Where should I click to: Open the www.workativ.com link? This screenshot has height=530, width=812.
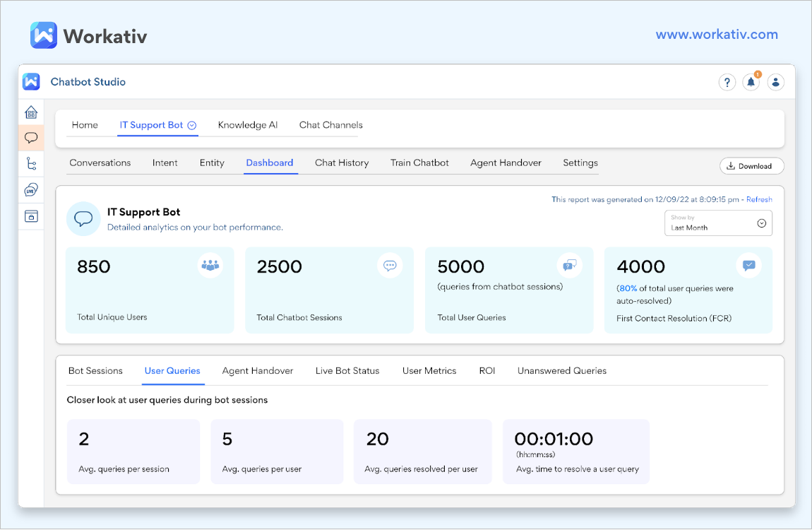[717, 35]
